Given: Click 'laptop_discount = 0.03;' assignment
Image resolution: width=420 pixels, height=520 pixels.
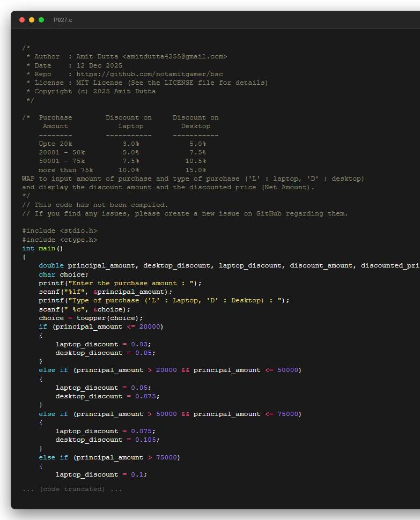Looking at the screenshot, I should click(x=103, y=344).
